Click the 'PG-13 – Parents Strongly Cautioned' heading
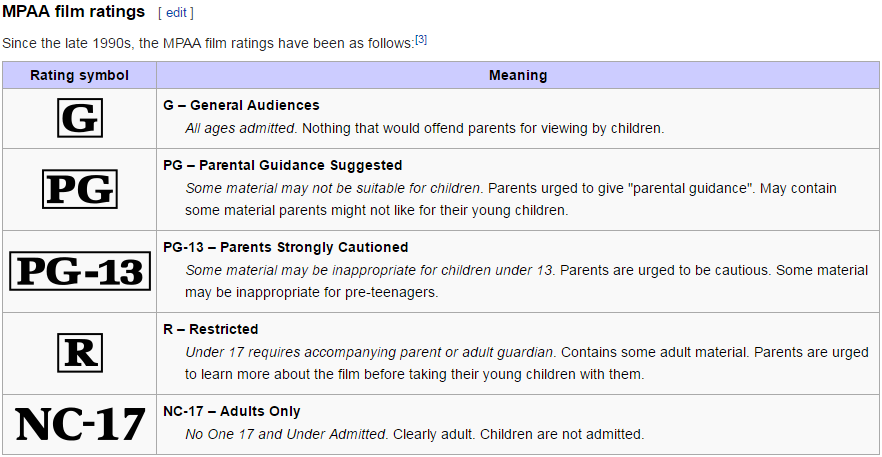 pyautogui.click(x=286, y=247)
